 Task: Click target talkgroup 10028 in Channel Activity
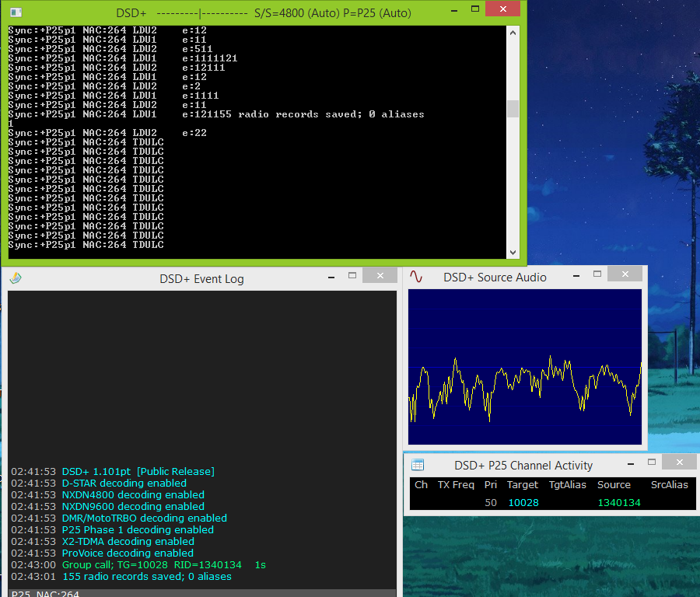[523, 502]
